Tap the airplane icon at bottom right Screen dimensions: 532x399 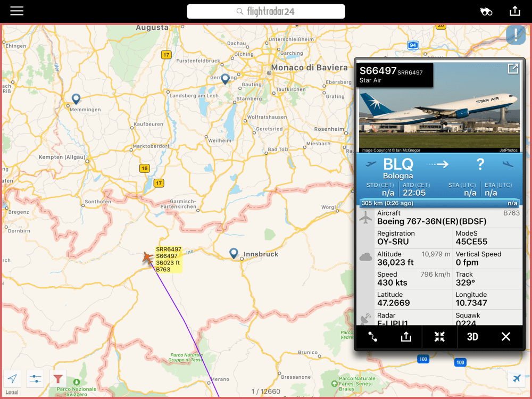tap(517, 379)
